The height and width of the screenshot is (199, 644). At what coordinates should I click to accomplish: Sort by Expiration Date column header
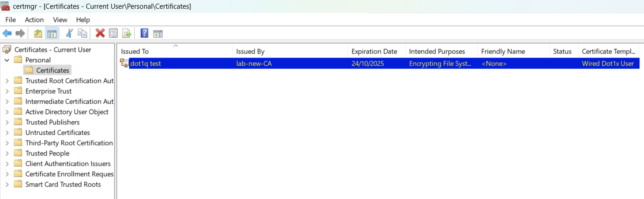click(374, 51)
